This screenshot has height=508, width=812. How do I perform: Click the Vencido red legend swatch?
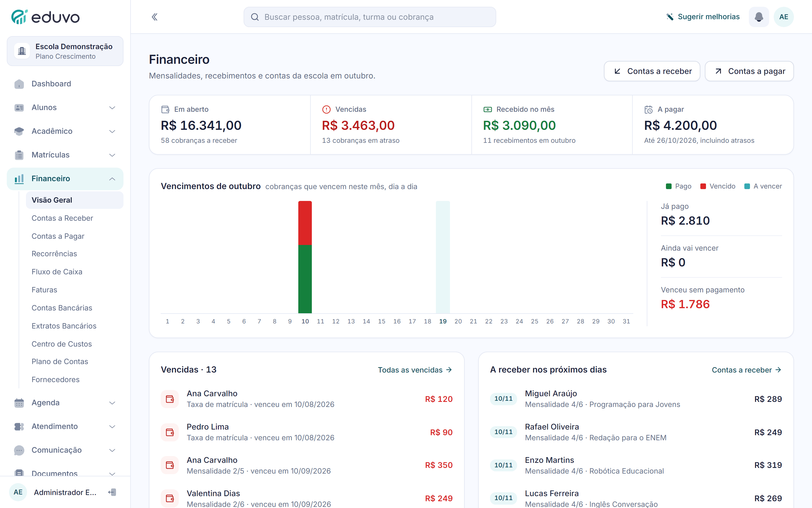[x=703, y=186]
